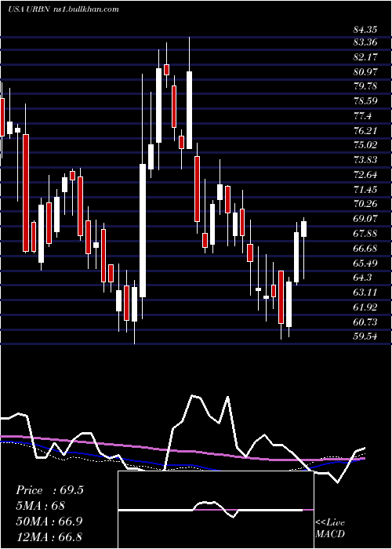The image size is (392, 549).
Task: Click the 'USA URBN ns1.bullkhan.com' chart title
Action: click(x=64, y=9)
